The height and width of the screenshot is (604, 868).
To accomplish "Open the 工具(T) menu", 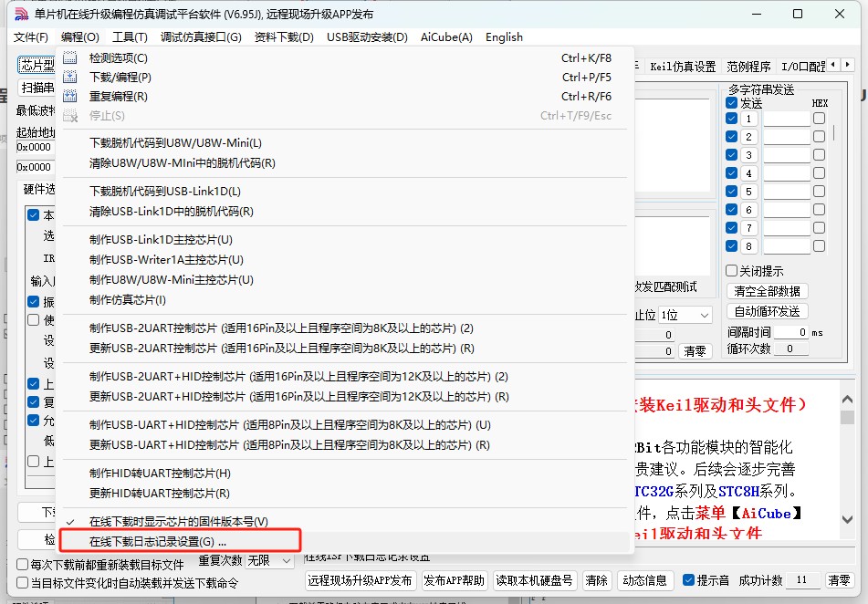I will [130, 37].
